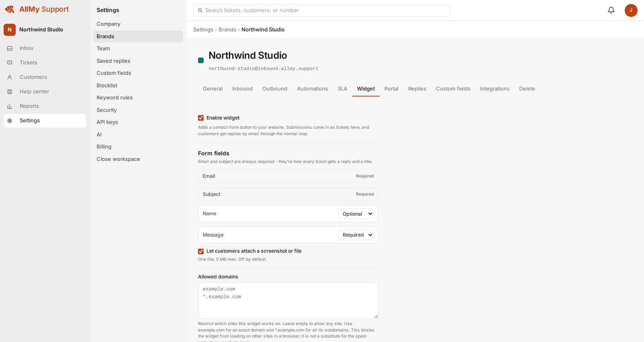Switch to the Outbound tab
This screenshot has height=342, width=644.
(x=275, y=89)
